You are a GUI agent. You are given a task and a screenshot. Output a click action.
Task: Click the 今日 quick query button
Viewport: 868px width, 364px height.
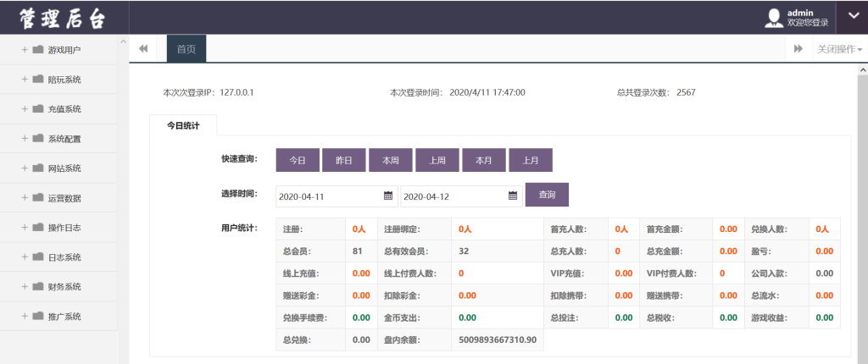pos(298,161)
